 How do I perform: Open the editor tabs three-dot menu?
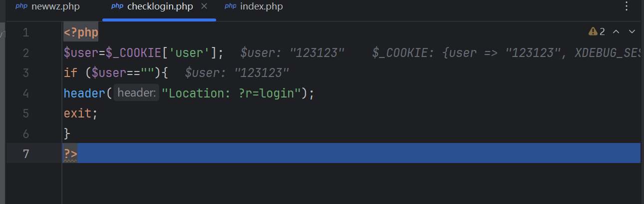coord(628,6)
